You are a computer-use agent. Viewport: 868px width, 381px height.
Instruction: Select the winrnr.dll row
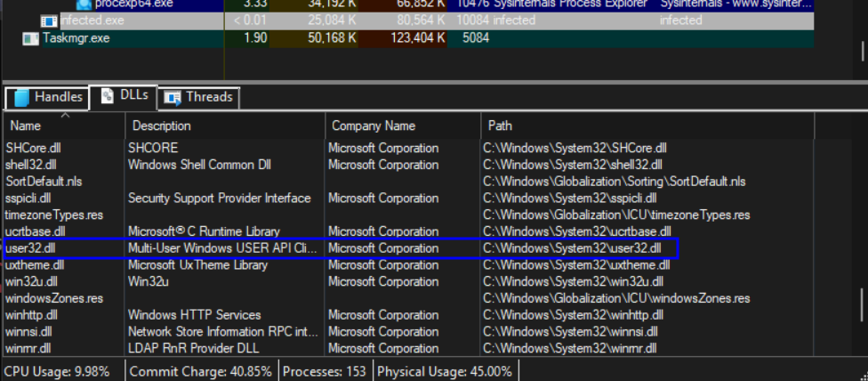pos(408,348)
